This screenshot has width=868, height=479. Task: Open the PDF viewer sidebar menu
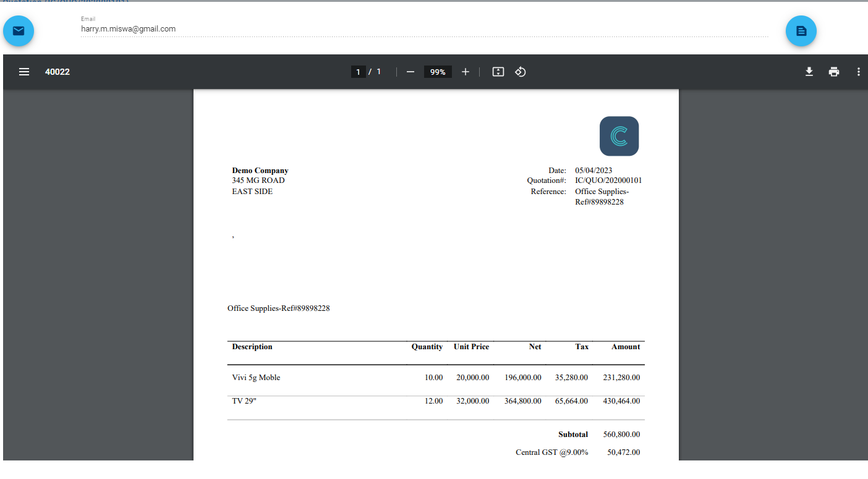coord(24,72)
